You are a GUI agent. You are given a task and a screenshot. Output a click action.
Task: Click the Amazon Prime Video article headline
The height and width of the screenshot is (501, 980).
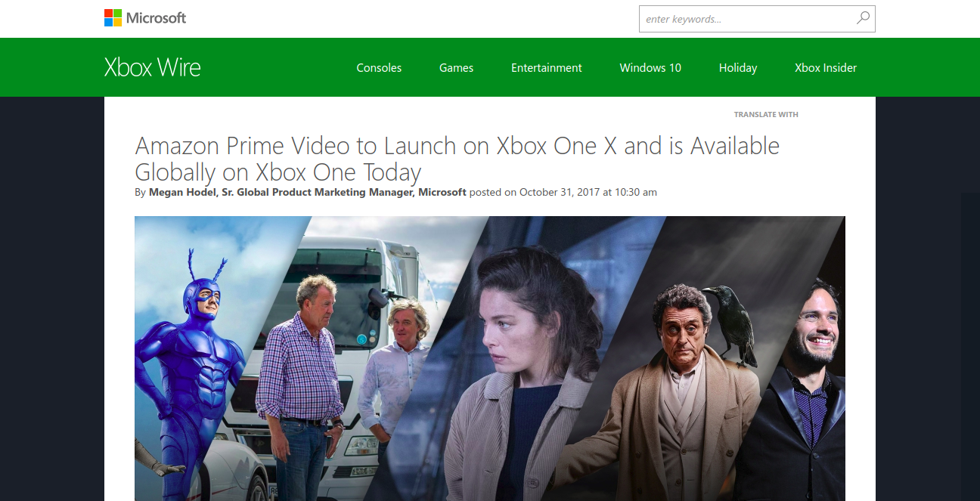pos(457,159)
